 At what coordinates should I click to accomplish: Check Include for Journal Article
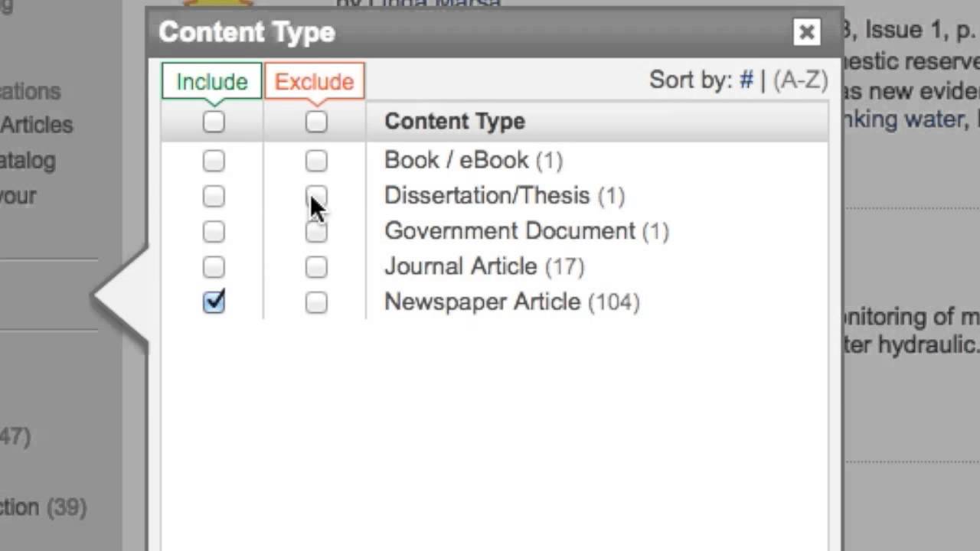(x=214, y=266)
